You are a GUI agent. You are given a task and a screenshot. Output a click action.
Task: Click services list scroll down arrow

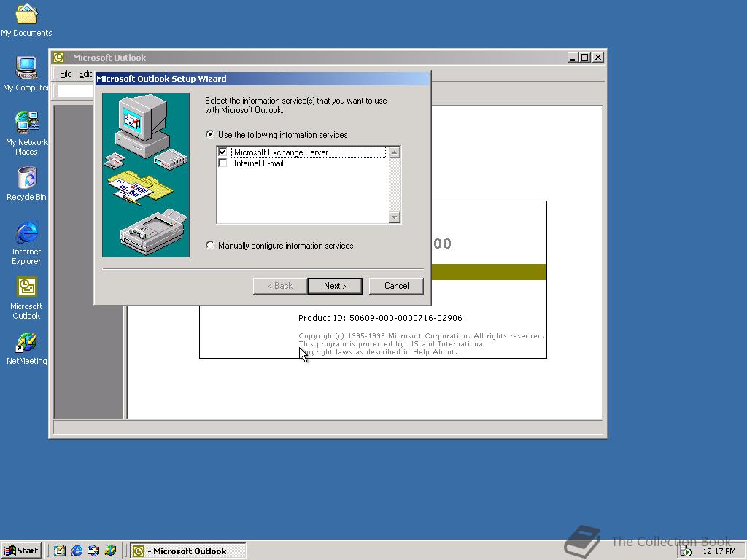click(x=395, y=217)
